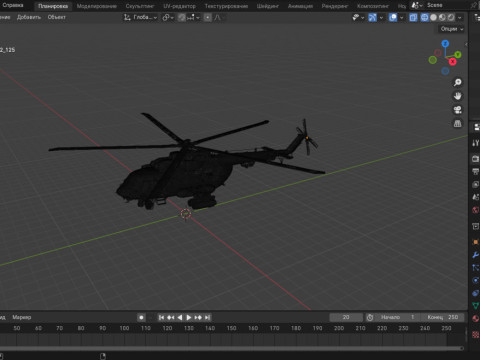The width and height of the screenshot is (480, 360).
Task: Open the gizmo options dropdown arrow
Action: (x=381, y=17)
